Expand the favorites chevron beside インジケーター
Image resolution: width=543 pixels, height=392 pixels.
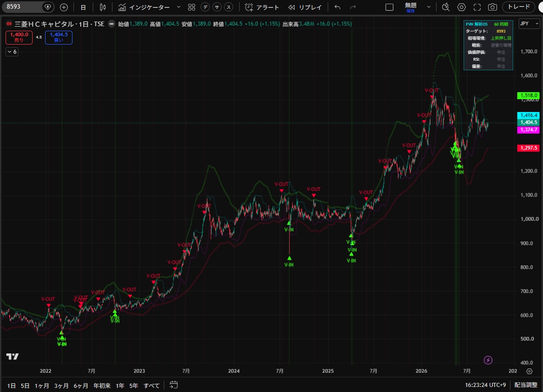(179, 7)
